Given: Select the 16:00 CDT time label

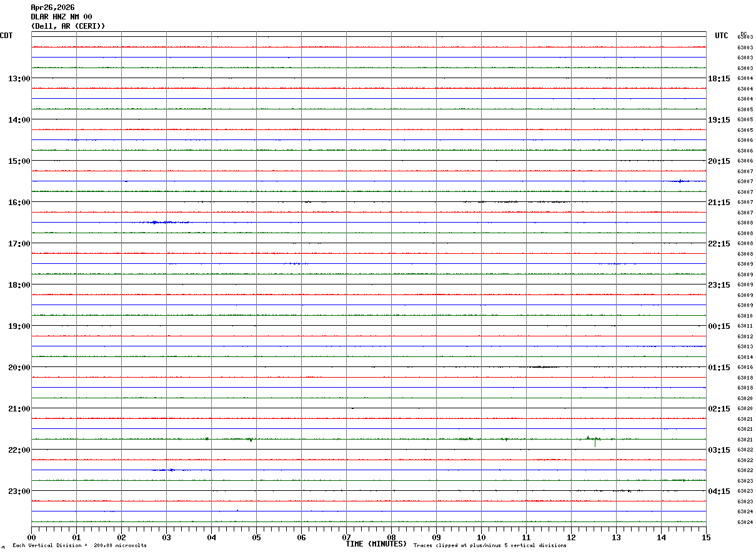Looking at the screenshot, I should tap(19, 203).
